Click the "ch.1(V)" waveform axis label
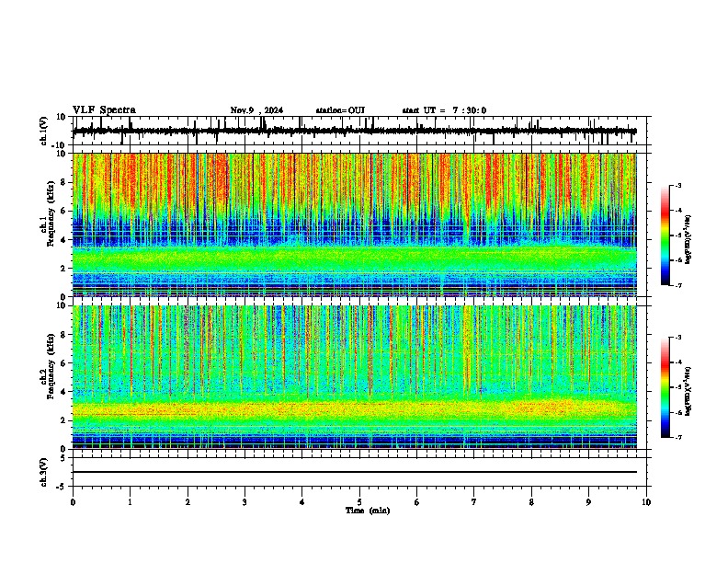Image resolution: width=728 pixels, height=563 pixels. [44, 131]
